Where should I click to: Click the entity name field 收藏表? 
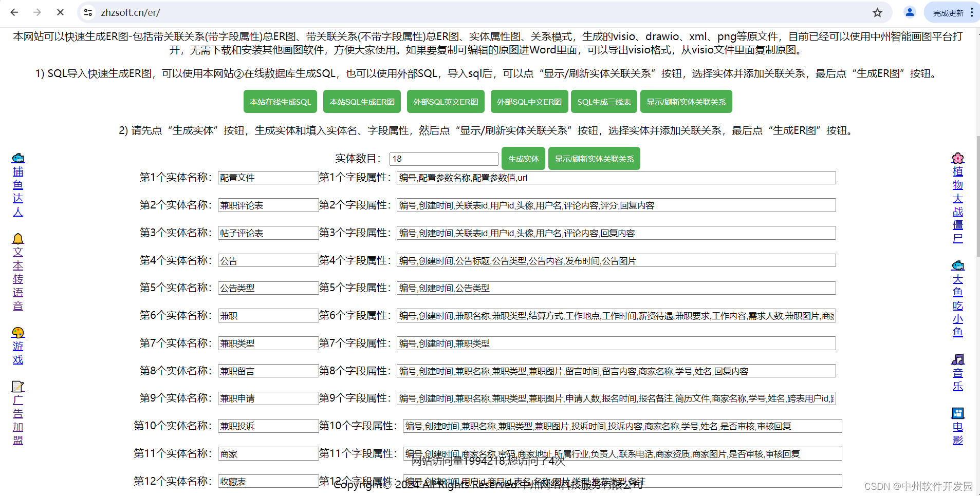268,482
